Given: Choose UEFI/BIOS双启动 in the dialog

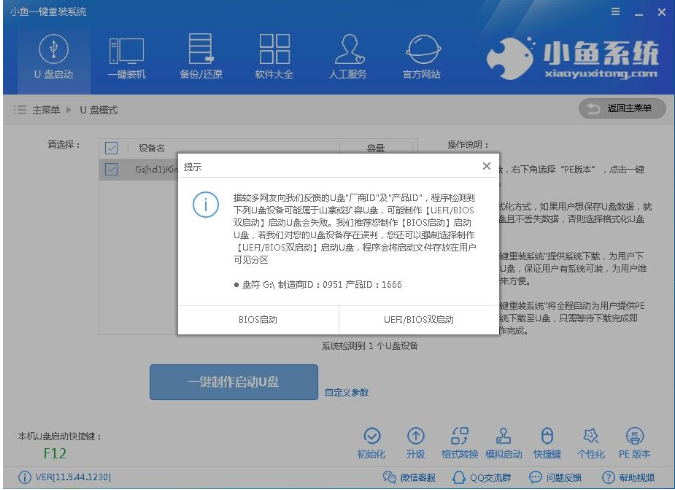Looking at the screenshot, I should click(x=418, y=320).
